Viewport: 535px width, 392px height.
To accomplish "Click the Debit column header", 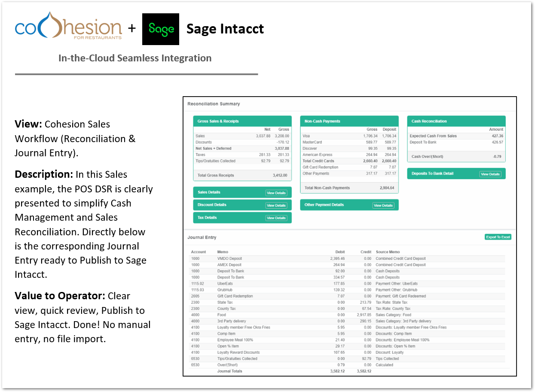I will 340,252.
